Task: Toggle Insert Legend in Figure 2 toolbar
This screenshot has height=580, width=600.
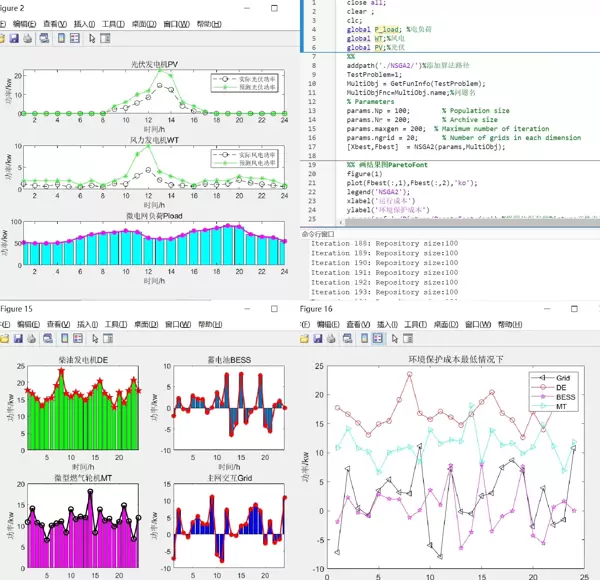Action: click(76, 39)
